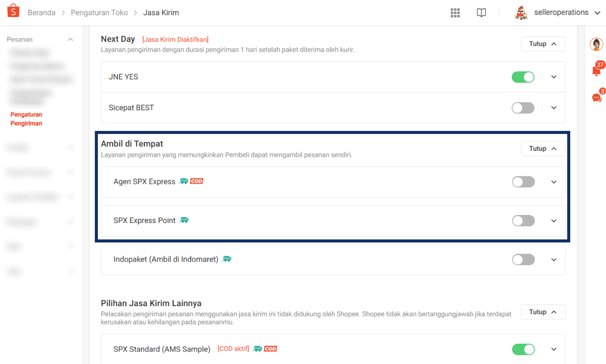The width and height of the screenshot is (606, 364).
Task: Turn on SPX Express Point toggle
Action: click(523, 221)
